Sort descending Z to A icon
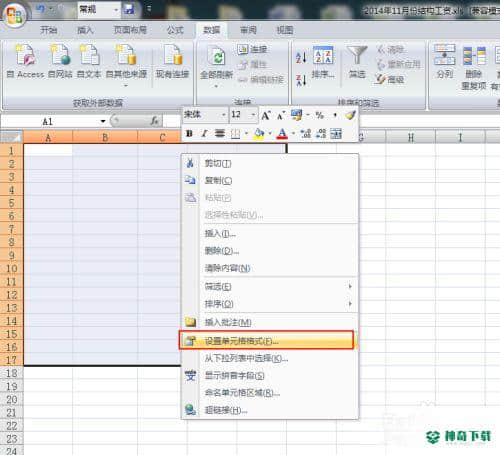This screenshot has height=455, width=500. tap(301, 80)
